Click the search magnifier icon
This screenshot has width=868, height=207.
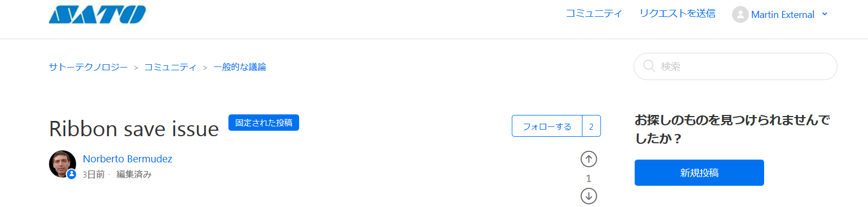click(649, 66)
